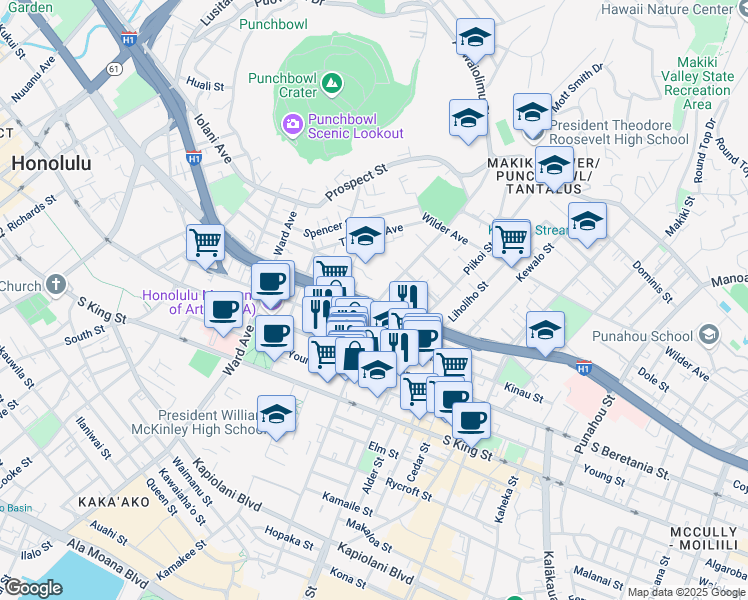748x600 pixels.
Task: Open the shopping cart marker by the H1 ramp
Action: click(206, 244)
